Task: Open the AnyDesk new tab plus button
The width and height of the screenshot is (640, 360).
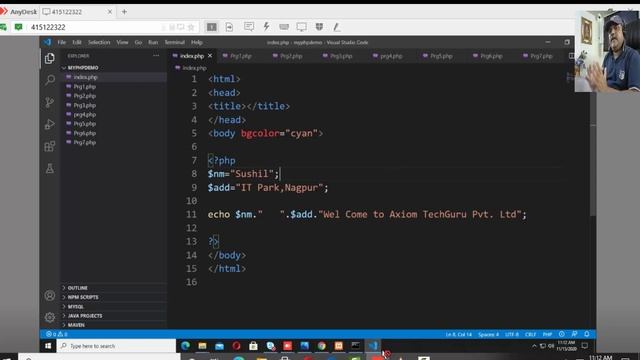Action: pos(124,12)
